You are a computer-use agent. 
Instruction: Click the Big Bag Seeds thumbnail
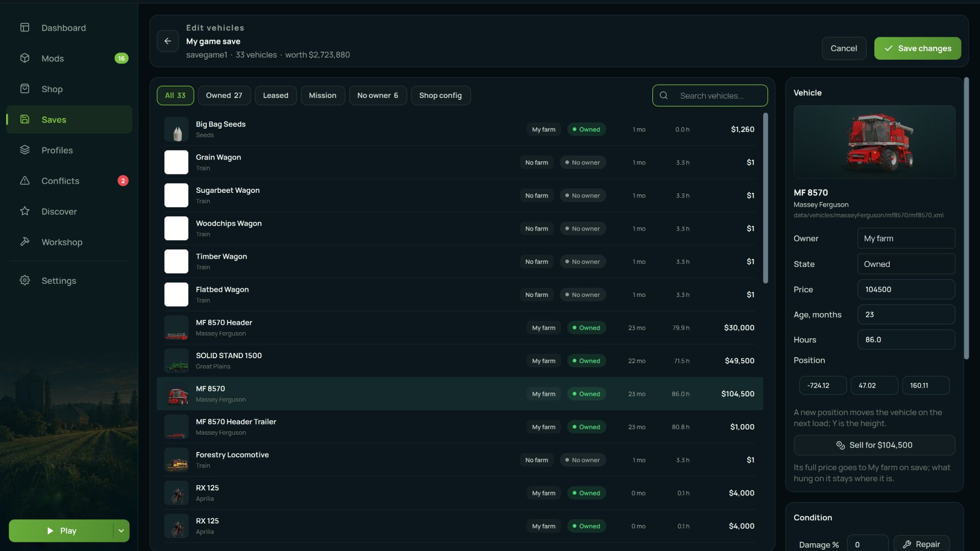(176, 130)
